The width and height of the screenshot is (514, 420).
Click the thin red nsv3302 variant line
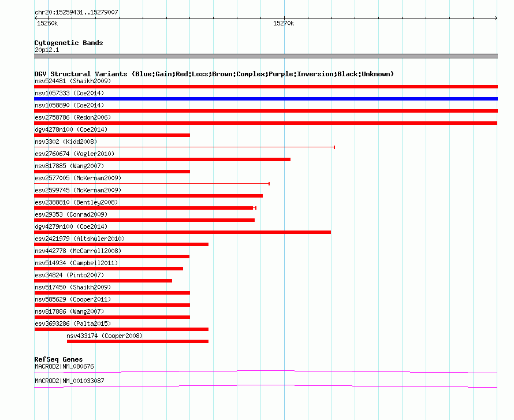click(x=184, y=147)
